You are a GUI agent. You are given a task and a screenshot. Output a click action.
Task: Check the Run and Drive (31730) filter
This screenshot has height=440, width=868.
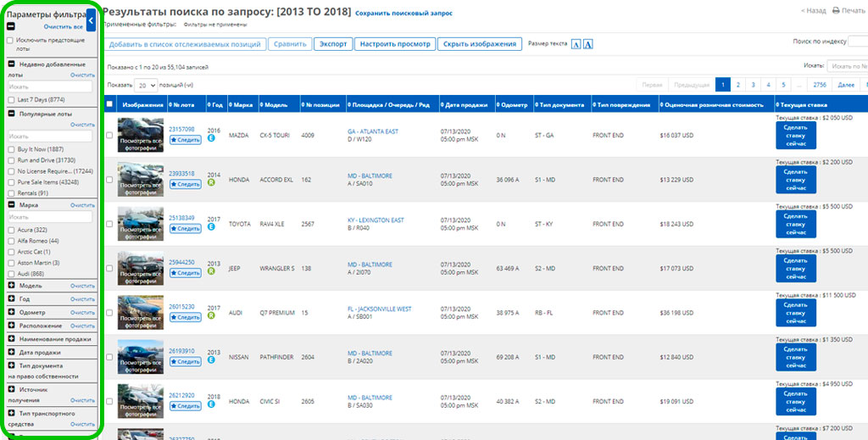[12, 160]
